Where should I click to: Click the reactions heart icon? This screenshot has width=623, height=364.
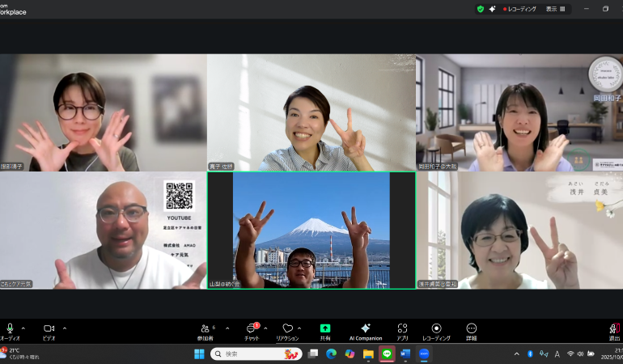pos(286,328)
